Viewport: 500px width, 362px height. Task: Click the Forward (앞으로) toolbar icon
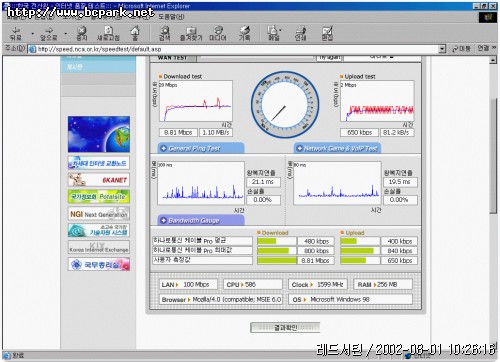(49, 33)
